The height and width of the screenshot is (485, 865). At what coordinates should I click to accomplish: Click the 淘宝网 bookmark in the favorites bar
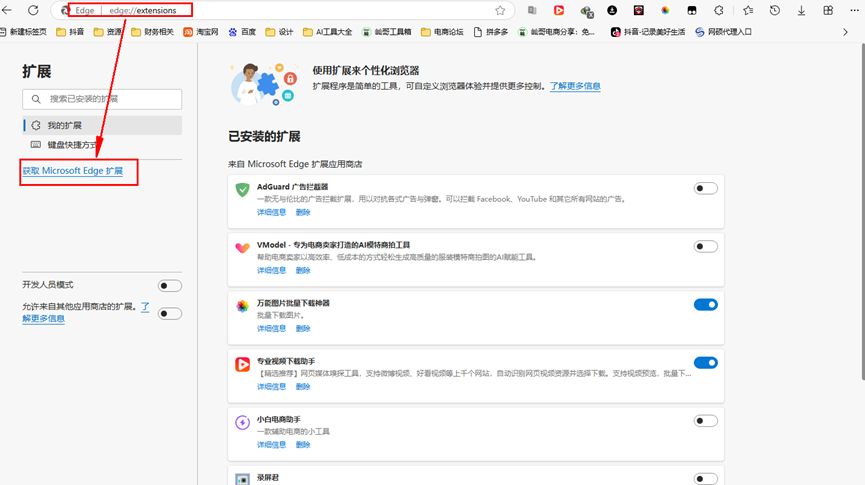pyautogui.click(x=201, y=32)
